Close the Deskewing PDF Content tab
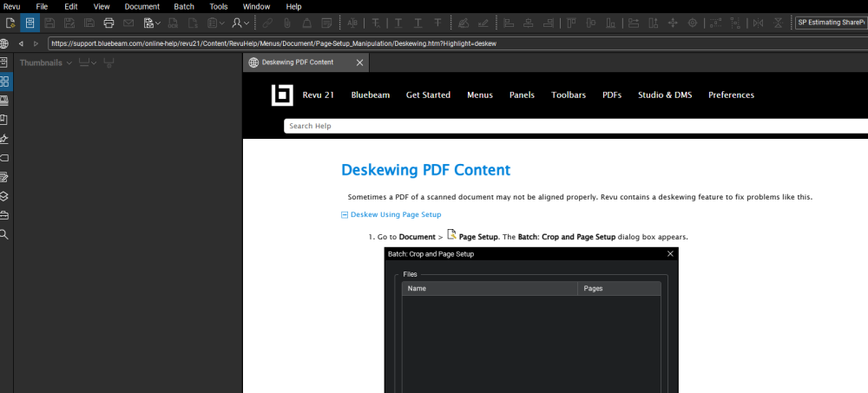Image resolution: width=868 pixels, height=393 pixels. coord(360,62)
